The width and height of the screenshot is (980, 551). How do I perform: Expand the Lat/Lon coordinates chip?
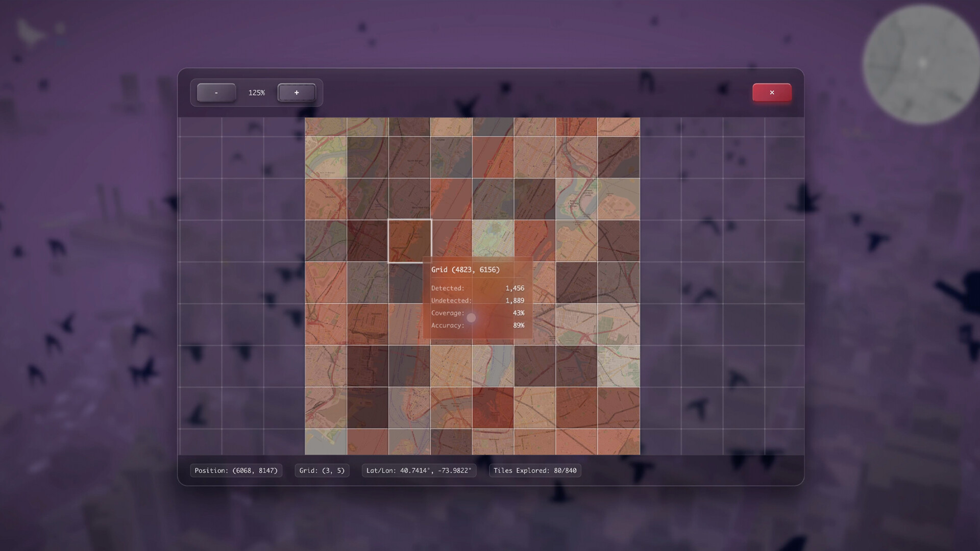pyautogui.click(x=419, y=470)
